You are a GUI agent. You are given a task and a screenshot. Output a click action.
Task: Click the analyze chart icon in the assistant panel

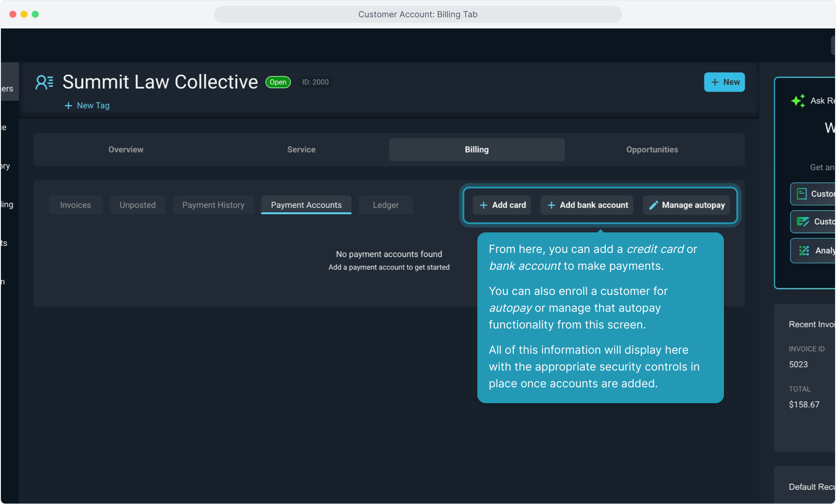pyautogui.click(x=804, y=251)
